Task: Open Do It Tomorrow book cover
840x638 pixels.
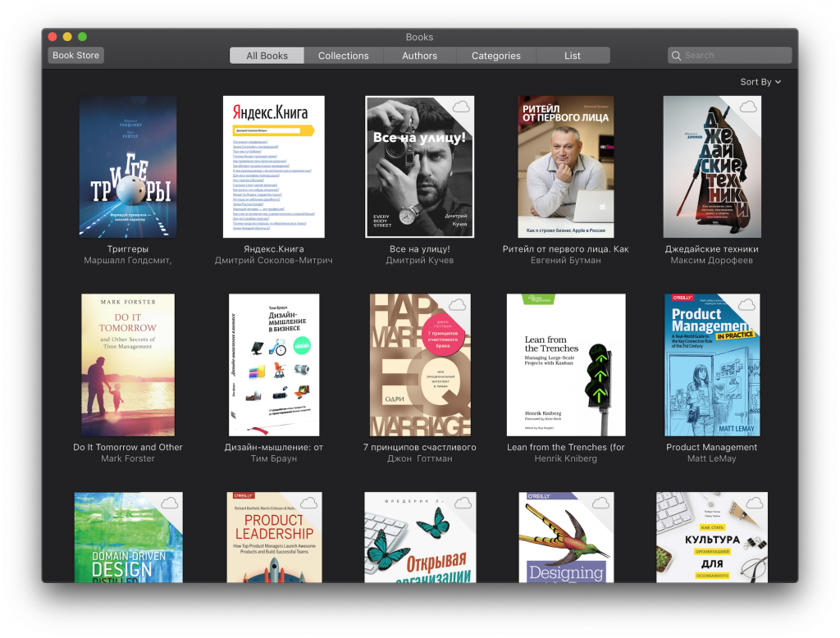Action: [128, 365]
